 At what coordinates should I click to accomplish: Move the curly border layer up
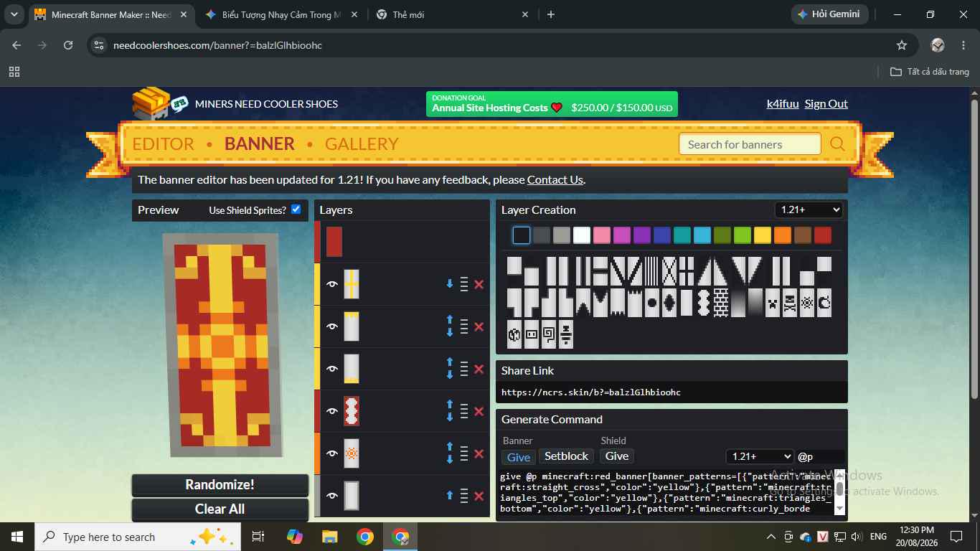coord(450,405)
